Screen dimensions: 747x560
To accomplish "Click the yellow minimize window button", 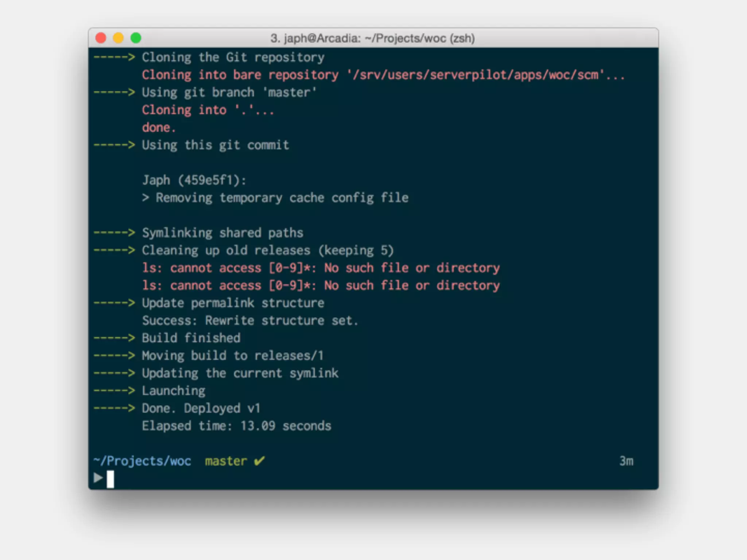I will tap(118, 38).
